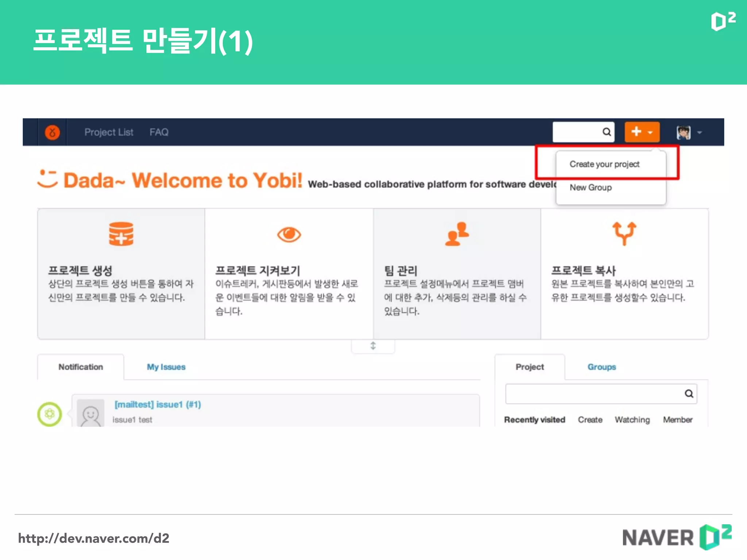Click the team management people icon

click(x=457, y=234)
